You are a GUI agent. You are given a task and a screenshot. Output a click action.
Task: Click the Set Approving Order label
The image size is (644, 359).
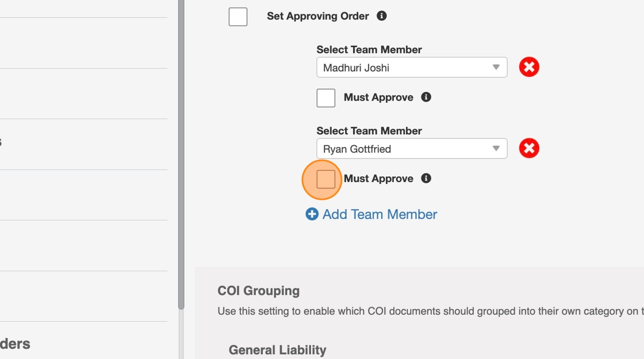(x=318, y=16)
